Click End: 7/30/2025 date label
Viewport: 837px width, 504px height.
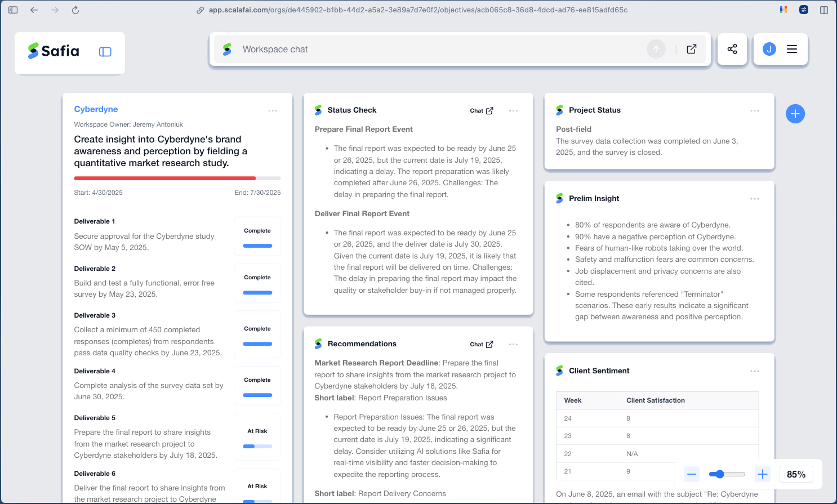click(x=257, y=193)
